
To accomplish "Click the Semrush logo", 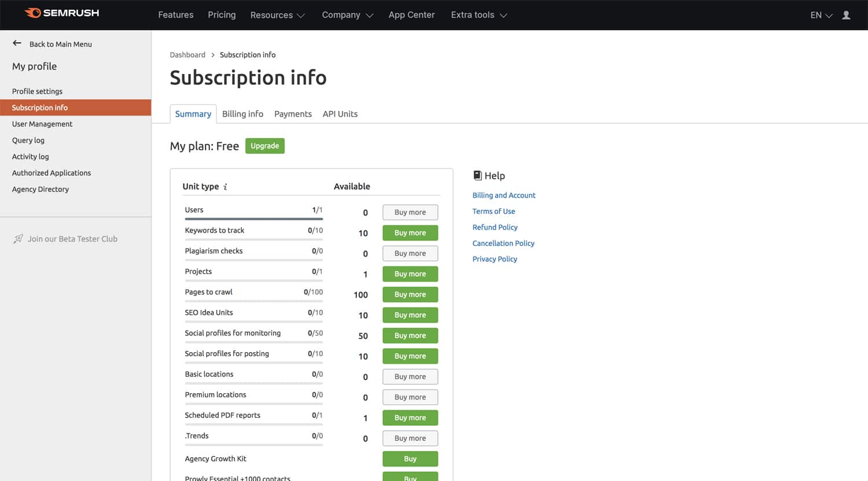I will click(62, 13).
